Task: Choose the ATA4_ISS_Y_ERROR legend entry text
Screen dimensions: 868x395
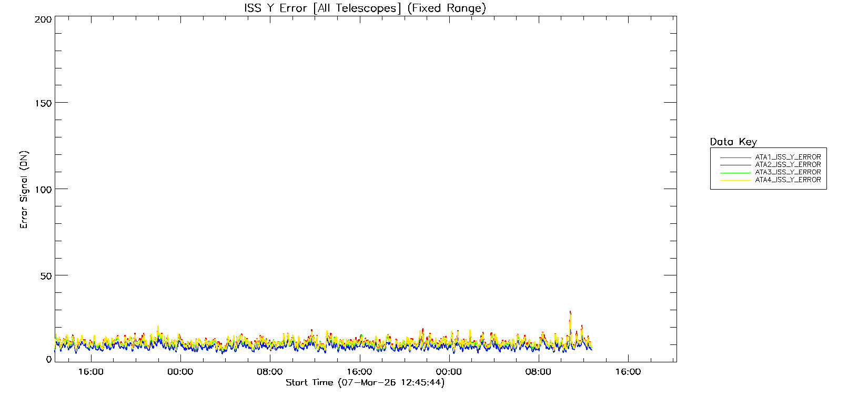Action: click(788, 180)
